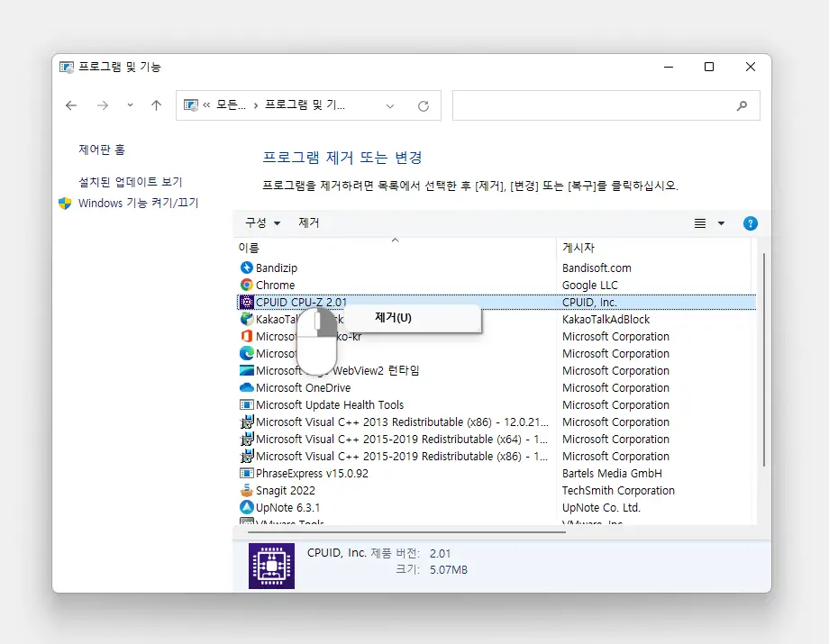Click the 제거 toolbar button
The image size is (829, 644).
click(x=309, y=223)
